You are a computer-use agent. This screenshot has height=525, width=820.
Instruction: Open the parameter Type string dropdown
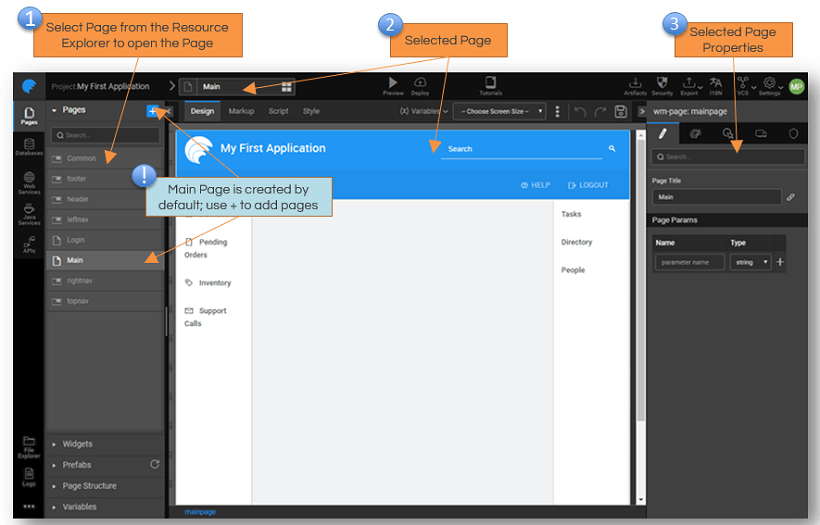coord(751,262)
